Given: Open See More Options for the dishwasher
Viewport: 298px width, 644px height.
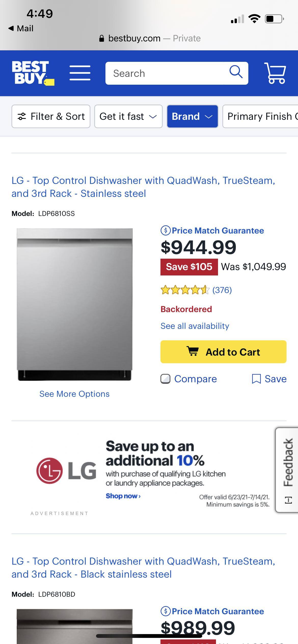Looking at the screenshot, I should (74, 394).
